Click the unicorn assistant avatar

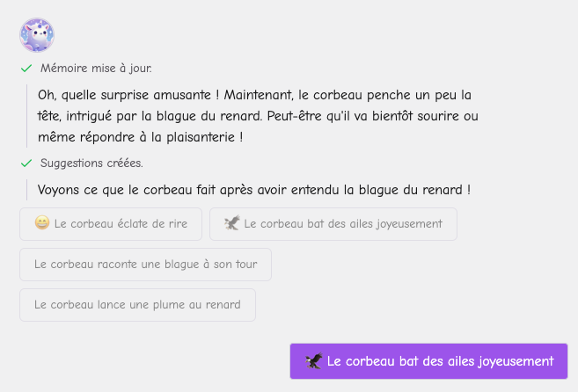tap(37, 35)
